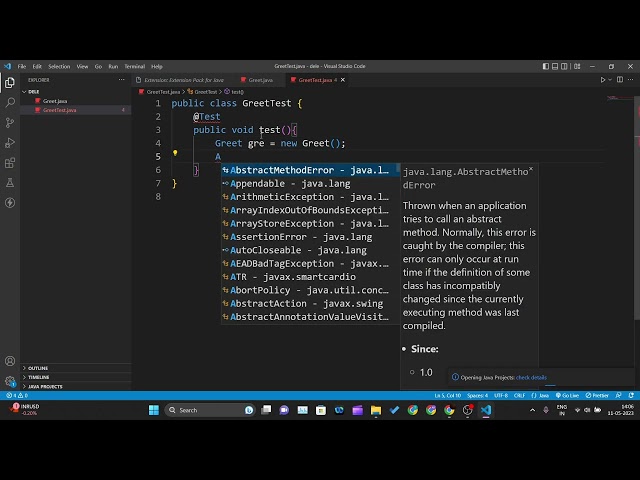
Task: Open the Edit menu
Action: tap(37, 67)
